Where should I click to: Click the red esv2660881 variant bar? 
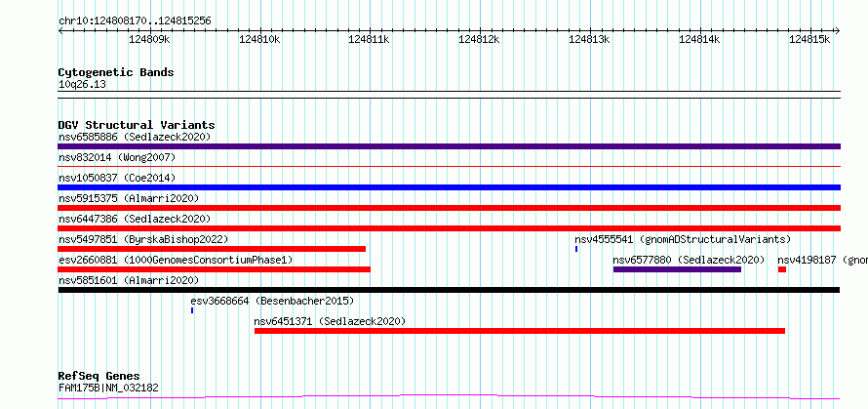point(214,269)
